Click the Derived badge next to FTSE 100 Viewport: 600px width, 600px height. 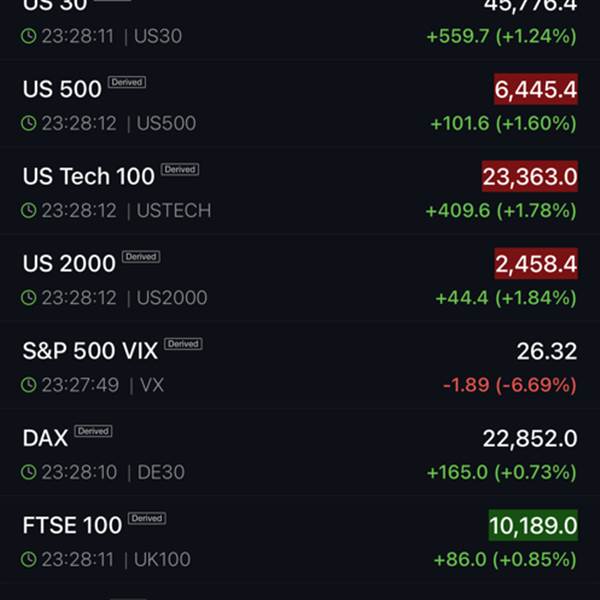point(146,518)
